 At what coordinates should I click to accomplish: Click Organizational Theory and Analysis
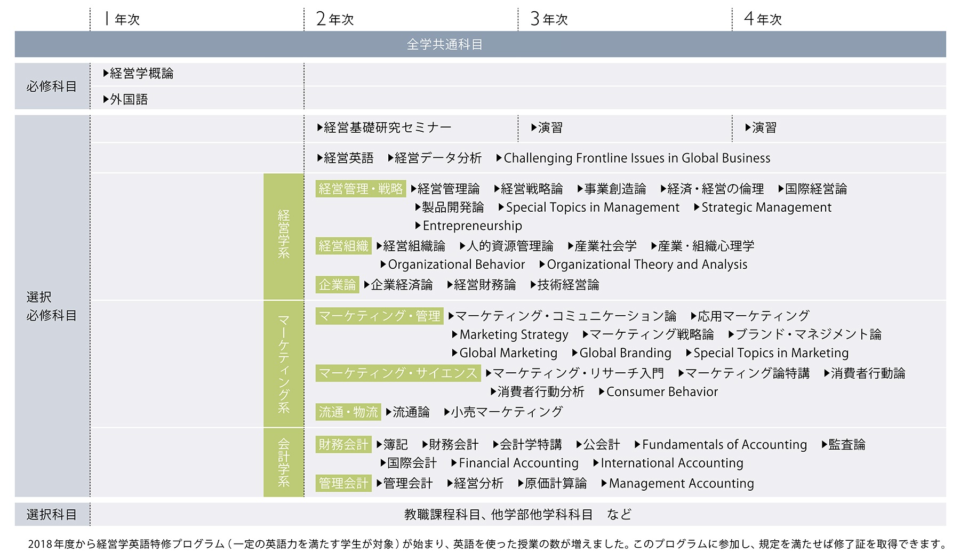644,265
